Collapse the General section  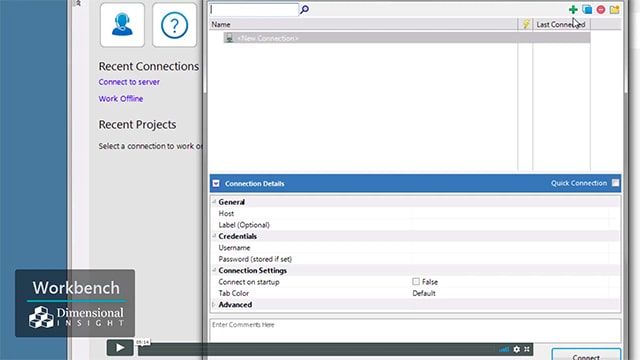[214, 202]
